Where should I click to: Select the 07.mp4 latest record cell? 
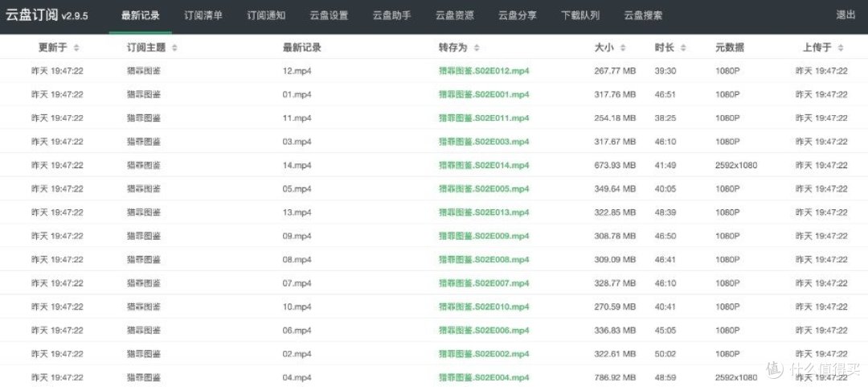(x=297, y=283)
